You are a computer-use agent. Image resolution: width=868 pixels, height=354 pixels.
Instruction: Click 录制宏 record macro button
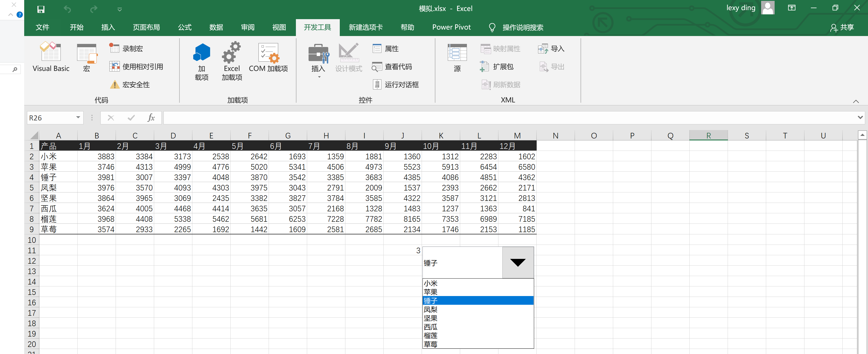(x=126, y=49)
